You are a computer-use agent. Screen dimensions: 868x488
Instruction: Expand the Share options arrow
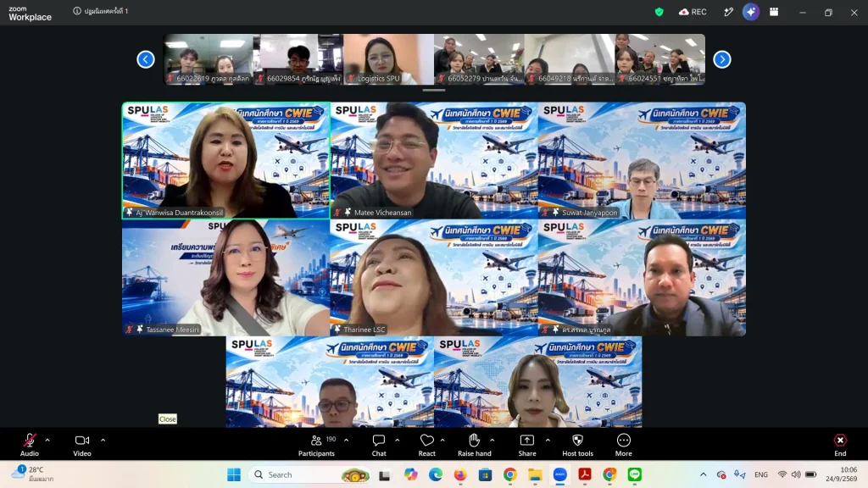548,441
